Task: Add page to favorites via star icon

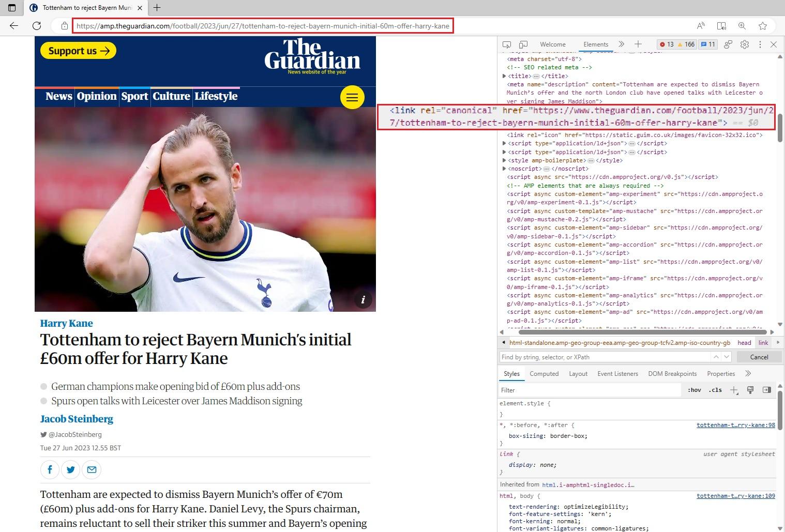Action: (x=763, y=25)
